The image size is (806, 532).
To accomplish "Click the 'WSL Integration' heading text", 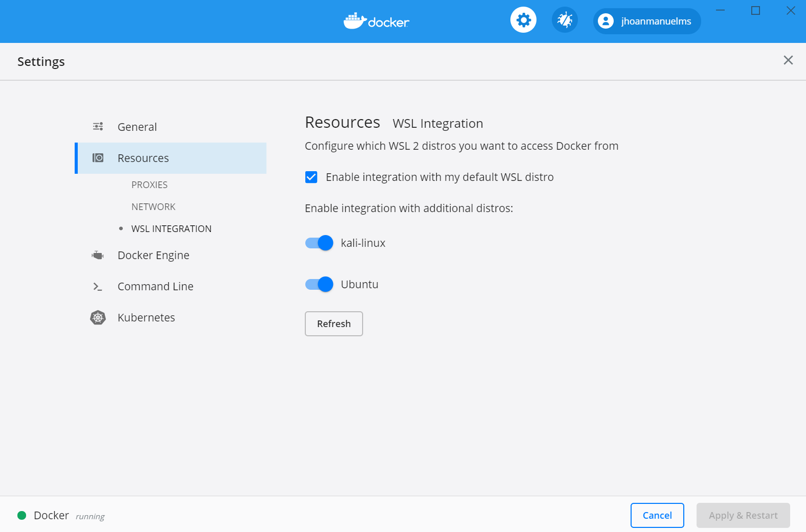I will point(438,124).
